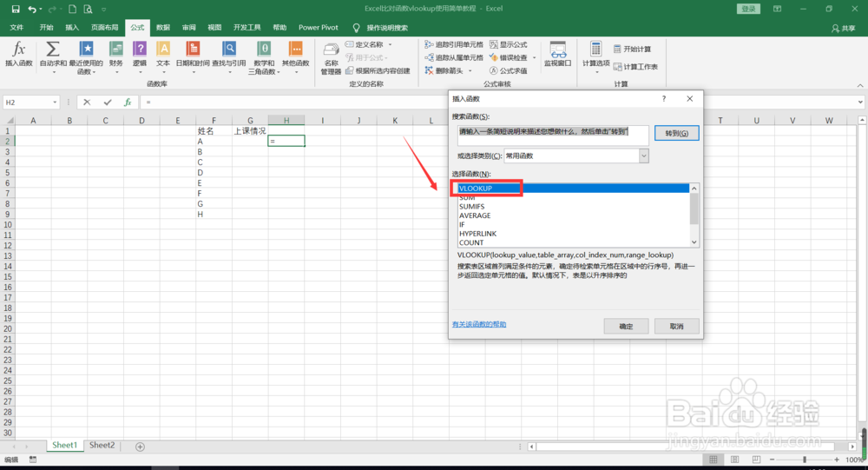The image size is (868, 470).
Task: Open the Logical (逻辑) functions icon
Action: coord(140,56)
